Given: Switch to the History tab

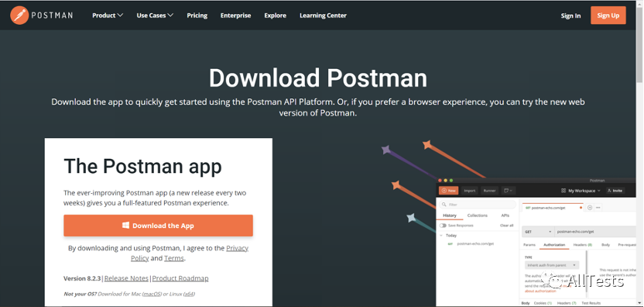Looking at the screenshot, I should (x=449, y=216).
